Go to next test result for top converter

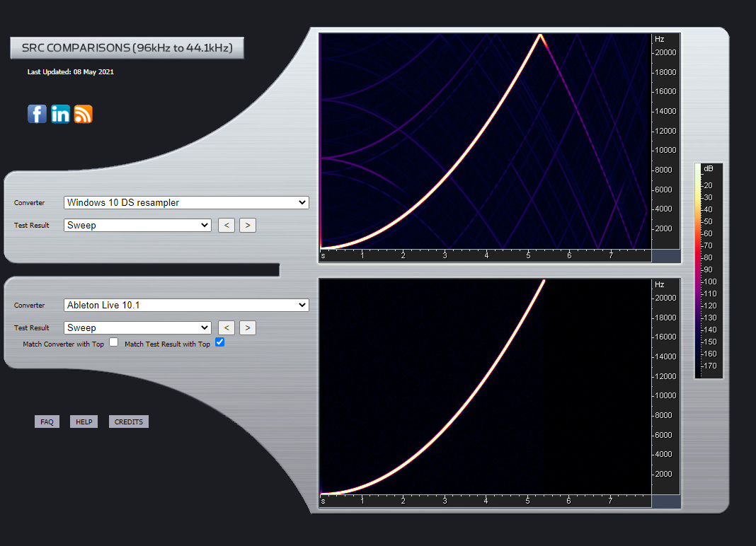248,226
